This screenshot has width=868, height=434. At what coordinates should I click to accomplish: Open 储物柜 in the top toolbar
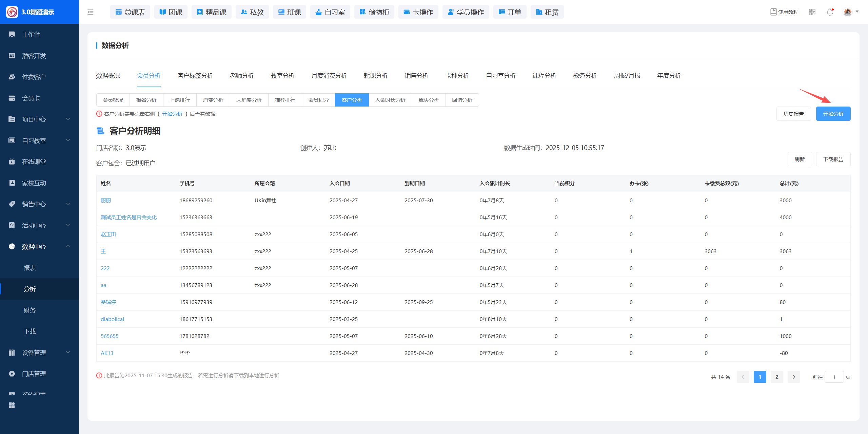tap(374, 12)
